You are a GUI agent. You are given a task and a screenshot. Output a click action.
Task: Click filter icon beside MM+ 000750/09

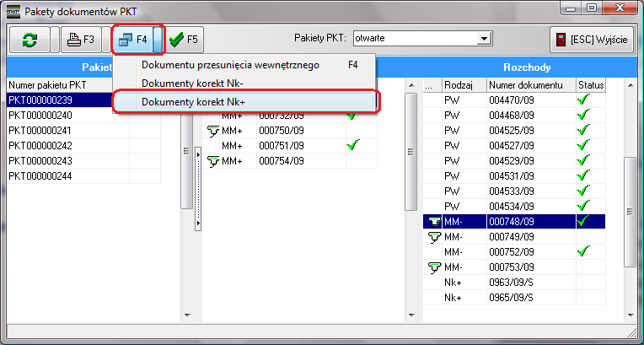(213, 131)
